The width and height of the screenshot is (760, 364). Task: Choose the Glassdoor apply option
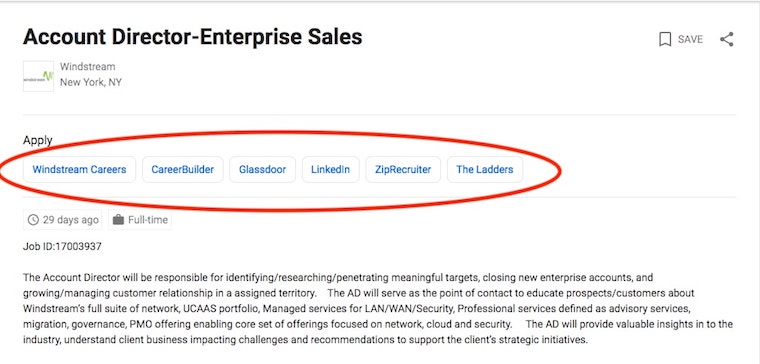(262, 170)
